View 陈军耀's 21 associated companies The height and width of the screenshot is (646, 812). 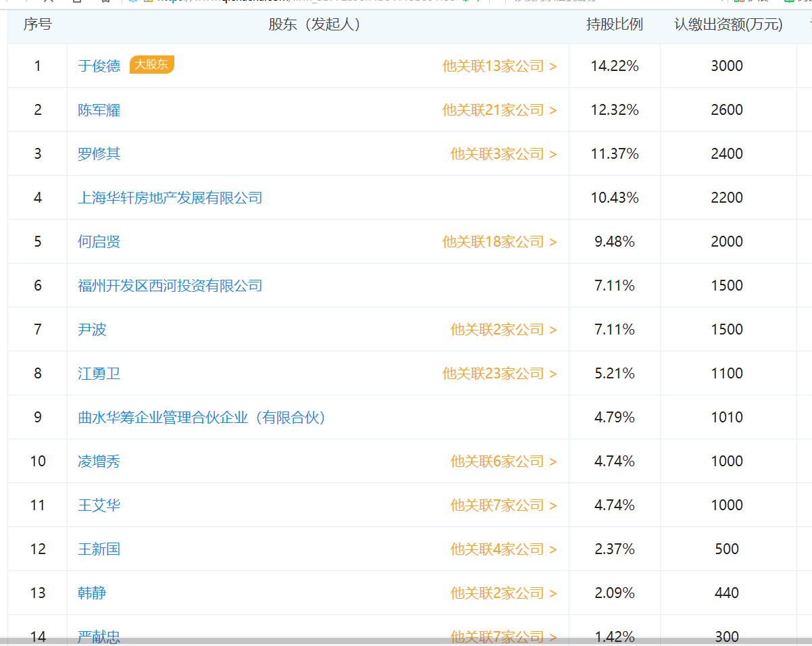tap(500, 109)
